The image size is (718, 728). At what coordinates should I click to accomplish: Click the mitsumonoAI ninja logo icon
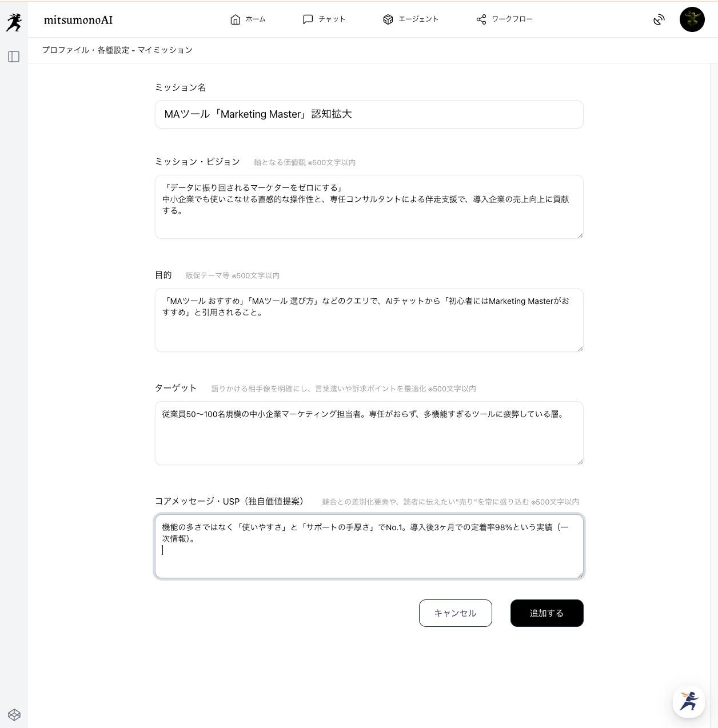14,22
